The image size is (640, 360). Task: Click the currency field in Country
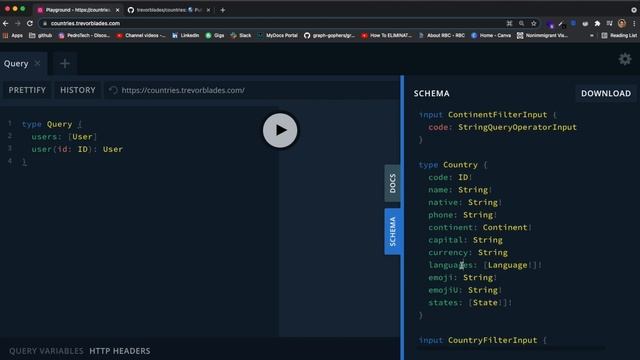[x=448, y=253]
